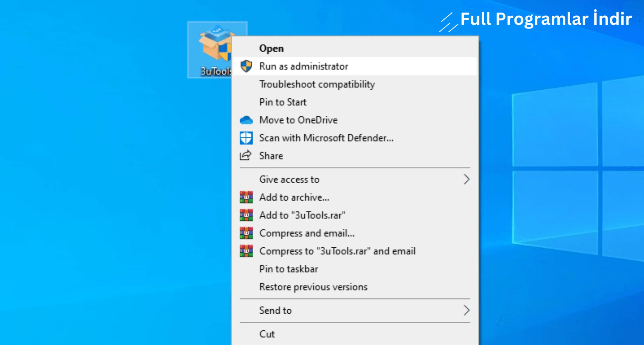Choose Troubleshoot compatibility
Screen dimensions: 644x345
tap(355, 84)
